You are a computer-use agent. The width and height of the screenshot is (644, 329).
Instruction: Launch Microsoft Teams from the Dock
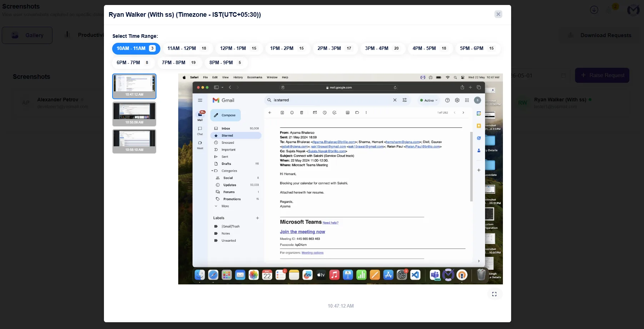click(435, 275)
